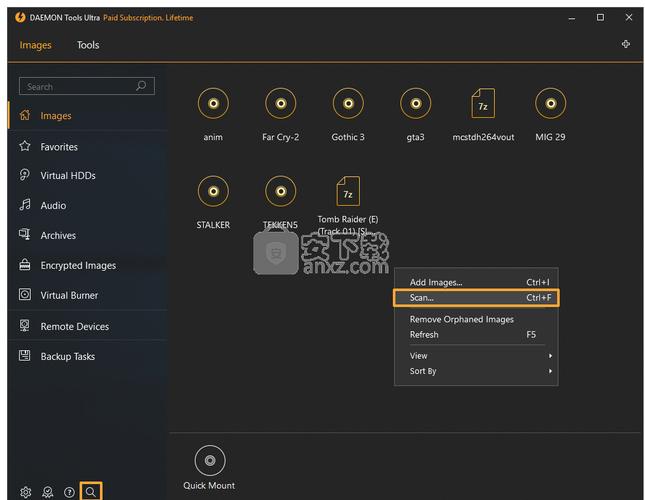Click the magnifier scan icon at bottom
The width and height of the screenshot is (645, 500).
[91, 491]
